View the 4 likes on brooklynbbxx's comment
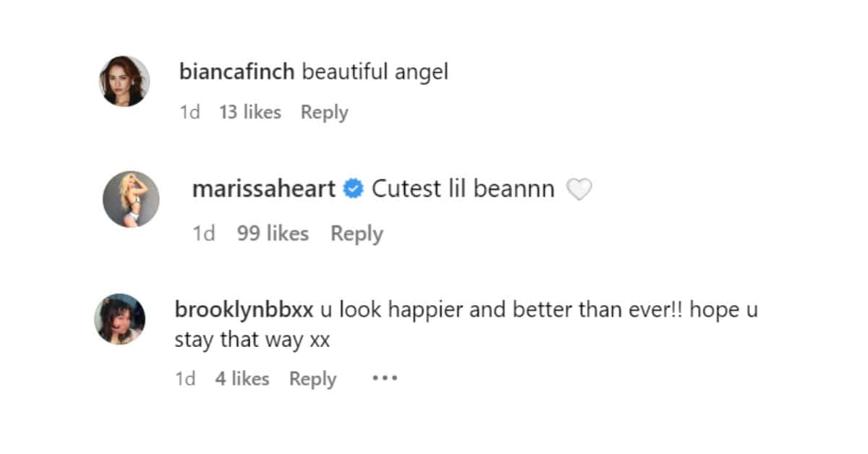The width and height of the screenshot is (868, 454). (x=242, y=378)
